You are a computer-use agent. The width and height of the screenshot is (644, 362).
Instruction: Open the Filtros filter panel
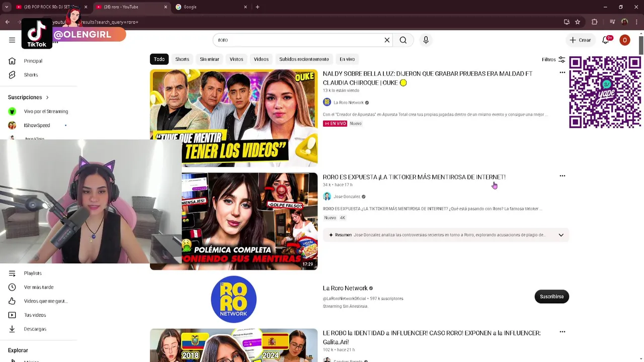(553, 59)
